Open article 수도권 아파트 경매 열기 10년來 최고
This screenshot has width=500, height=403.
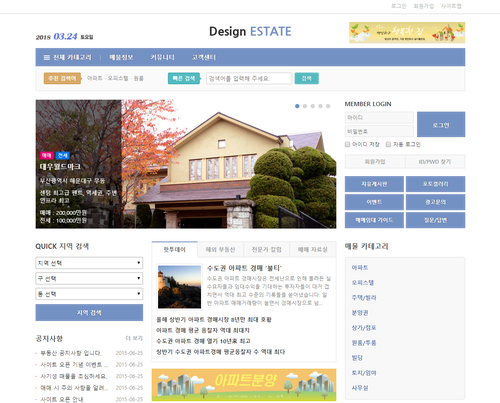tap(203, 341)
